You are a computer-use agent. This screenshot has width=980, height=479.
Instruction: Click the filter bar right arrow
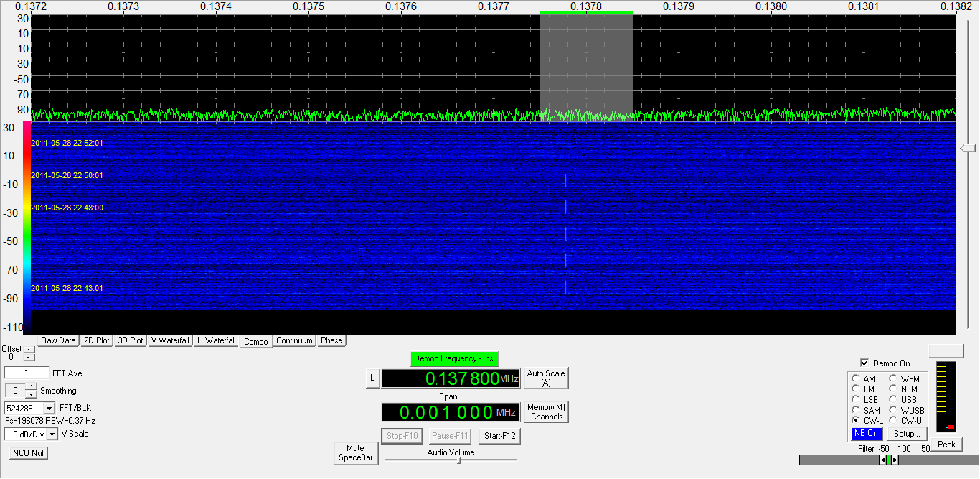pos(895,460)
